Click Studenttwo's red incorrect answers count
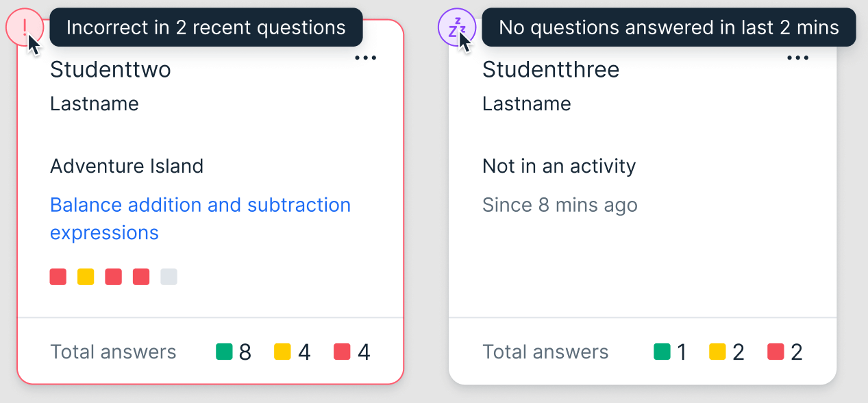This screenshot has height=403, width=868. (352, 352)
